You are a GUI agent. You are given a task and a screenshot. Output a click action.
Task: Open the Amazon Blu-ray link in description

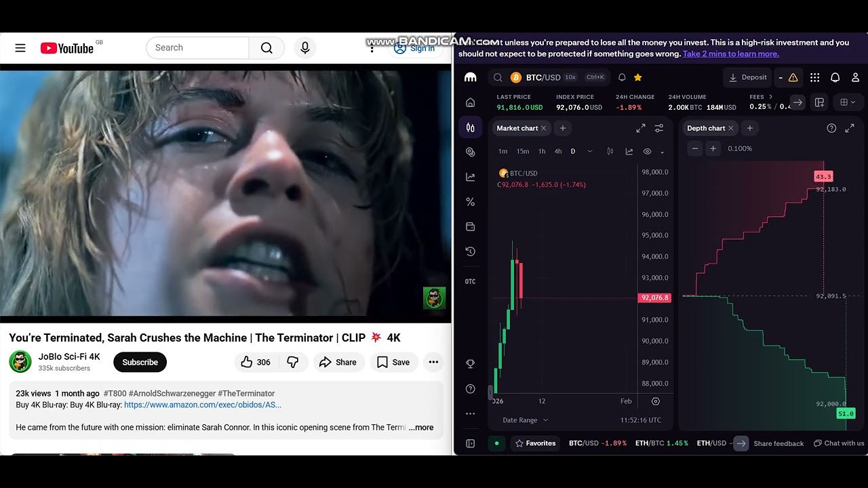203,405
